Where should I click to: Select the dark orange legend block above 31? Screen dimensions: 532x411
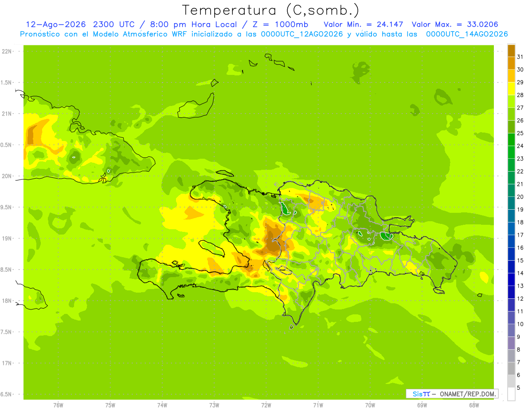point(511,51)
